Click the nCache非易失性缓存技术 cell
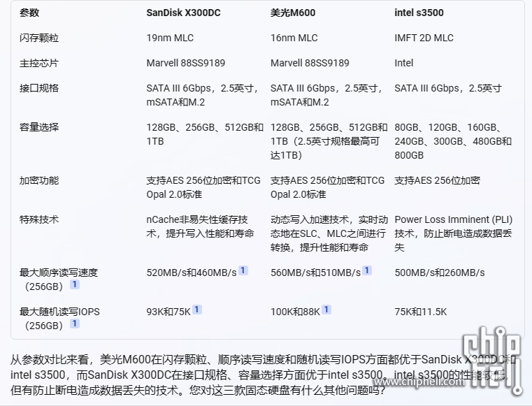This screenshot has width=532, height=406. [x=200, y=226]
